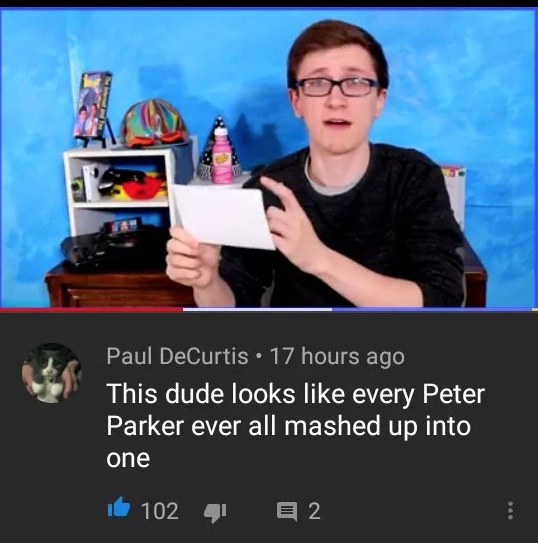The image size is (538, 544).
Task: Open replies via the comment bubble icon
Action: (x=287, y=512)
